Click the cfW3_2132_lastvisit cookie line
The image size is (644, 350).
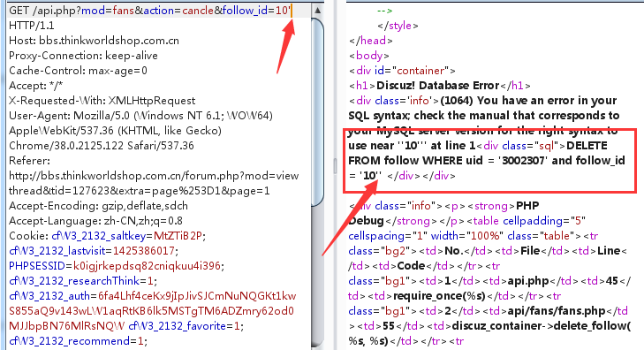[94, 251]
